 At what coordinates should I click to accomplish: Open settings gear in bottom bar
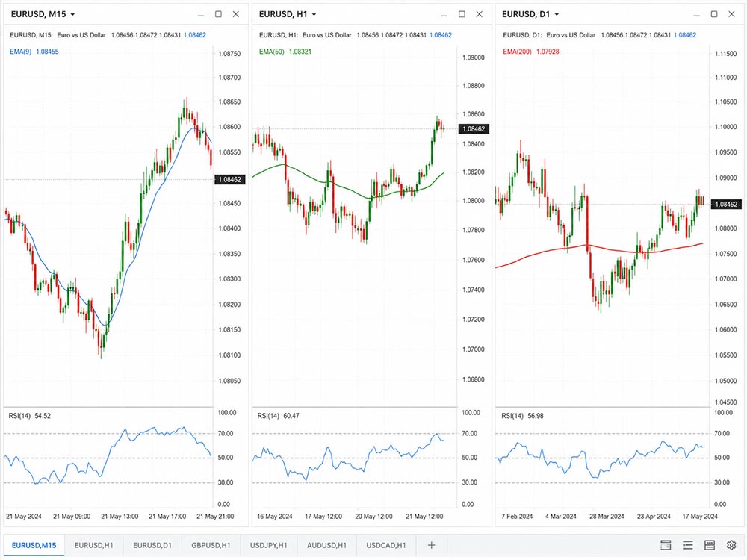[731, 545]
